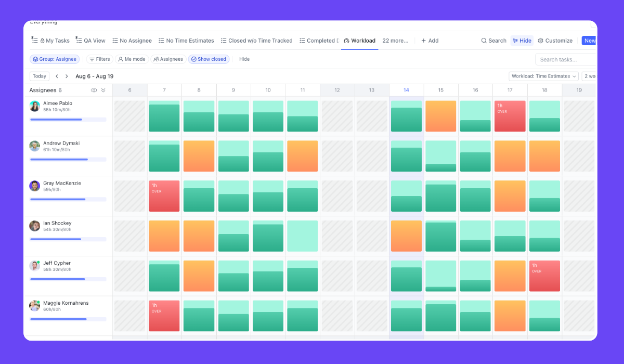Image resolution: width=624 pixels, height=364 pixels.
Task: Open the Workload: Time Estimates dropdown
Action: 543,76
